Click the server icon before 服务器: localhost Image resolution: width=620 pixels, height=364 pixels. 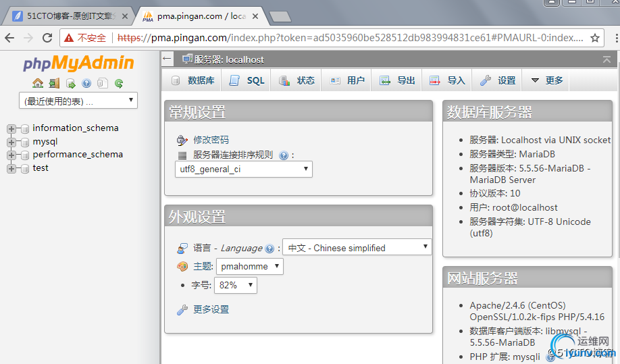187,59
